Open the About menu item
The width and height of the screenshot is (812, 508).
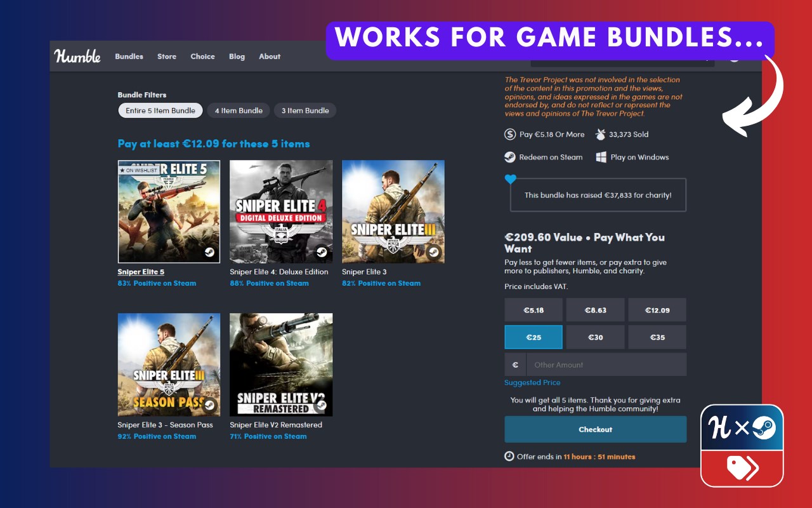coord(270,57)
